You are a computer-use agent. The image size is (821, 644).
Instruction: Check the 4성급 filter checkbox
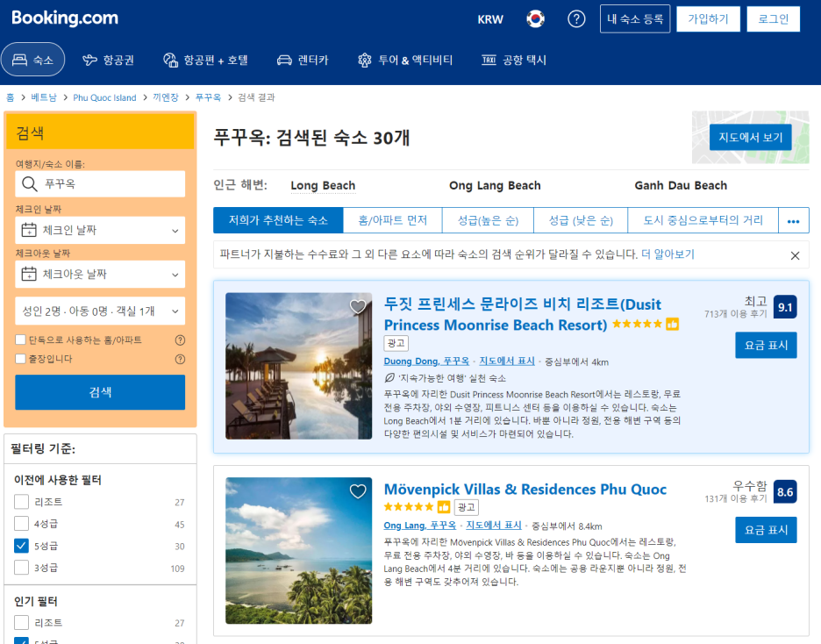tap(21, 524)
